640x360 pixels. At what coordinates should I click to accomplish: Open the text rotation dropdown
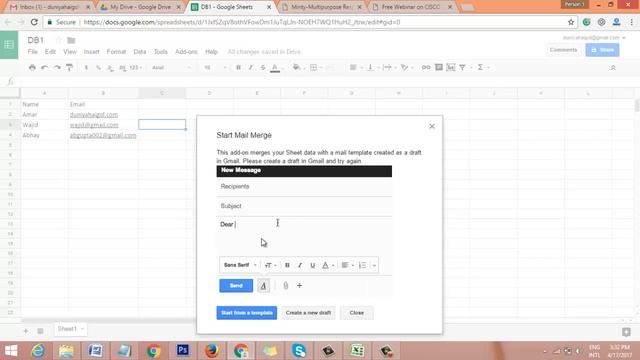click(407, 67)
